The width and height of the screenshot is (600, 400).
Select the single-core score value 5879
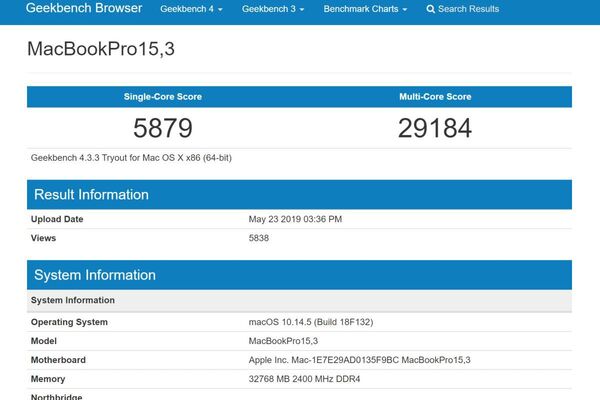point(163,128)
